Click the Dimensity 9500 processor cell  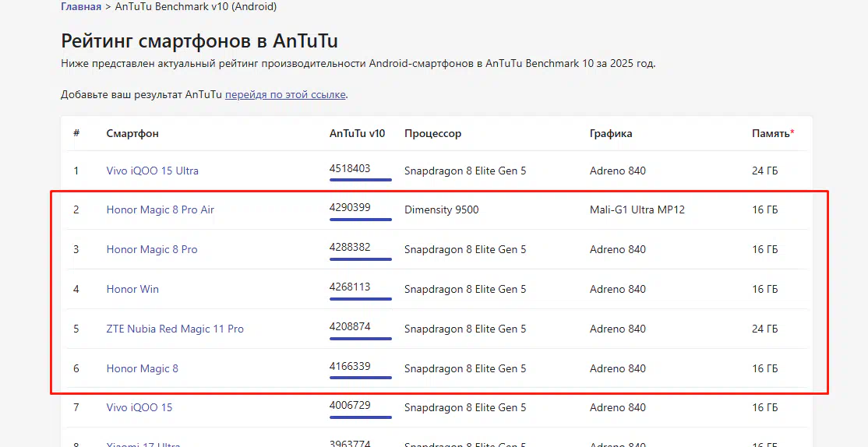coord(442,210)
